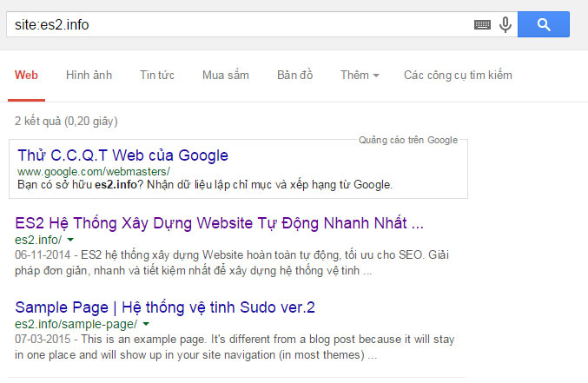Open the Mua sắm tab
588x383 pixels.
click(226, 75)
